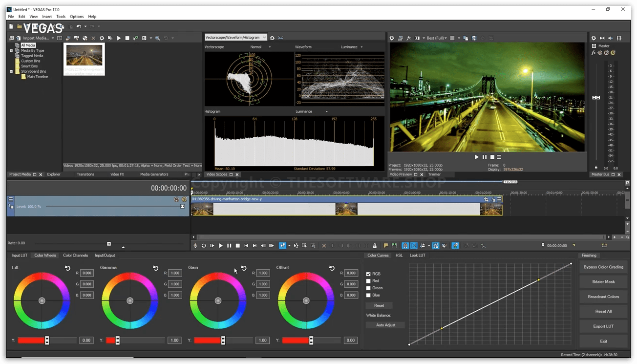The height and width of the screenshot is (364, 637).
Task: Click the Master Bus volume fader
Action: (x=596, y=98)
